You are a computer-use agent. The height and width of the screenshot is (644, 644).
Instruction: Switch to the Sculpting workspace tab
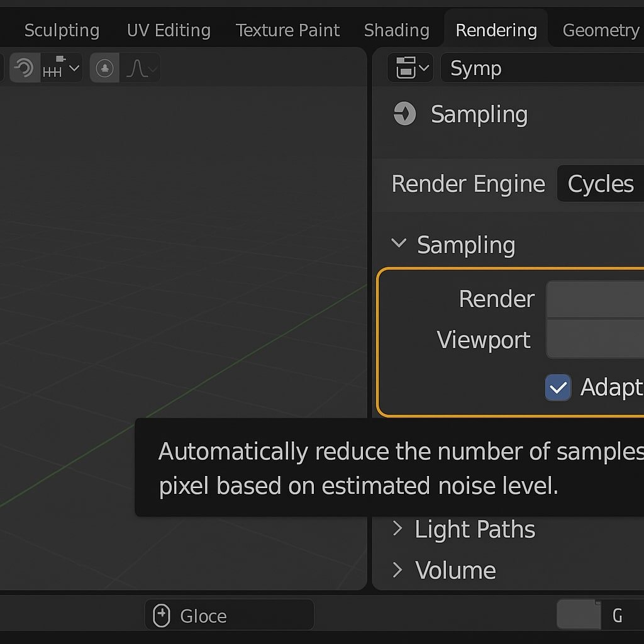coord(62,30)
